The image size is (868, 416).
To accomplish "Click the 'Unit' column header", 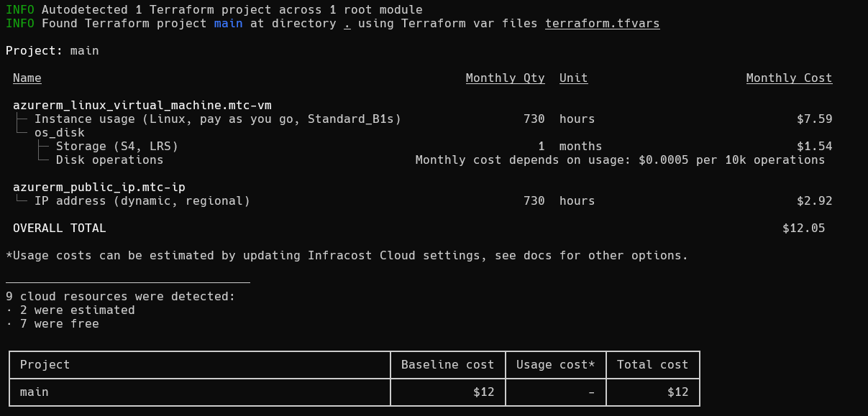I will click(x=573, y=78).
